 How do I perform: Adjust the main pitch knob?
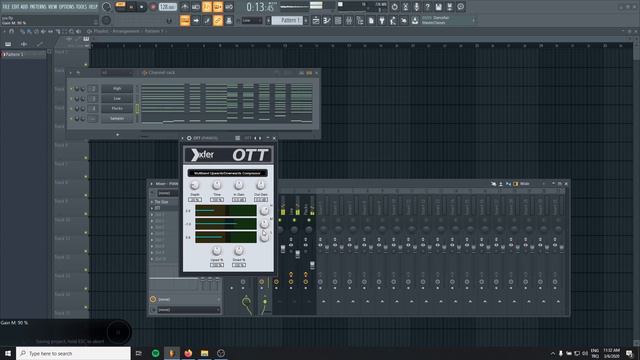point(106,20)
